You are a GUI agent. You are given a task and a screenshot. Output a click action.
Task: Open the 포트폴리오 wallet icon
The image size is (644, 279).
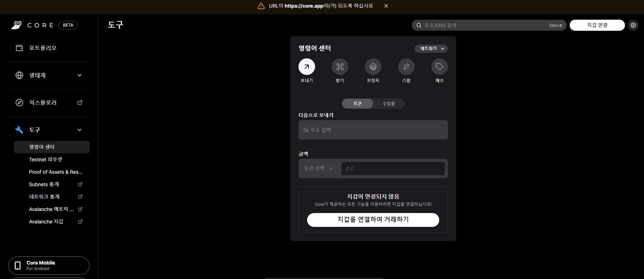19,48
